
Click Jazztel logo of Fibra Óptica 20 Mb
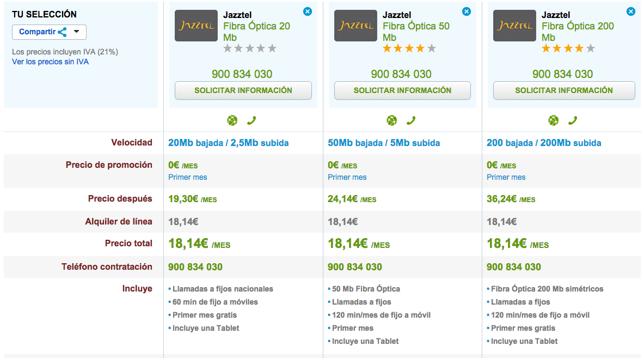(x=197, y=26)
